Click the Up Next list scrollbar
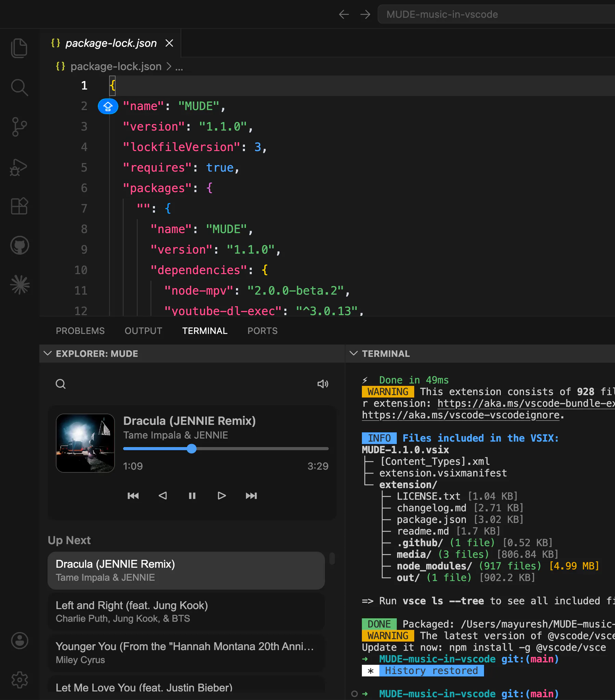This screenshot has height=700, width=615. [332, 558]
